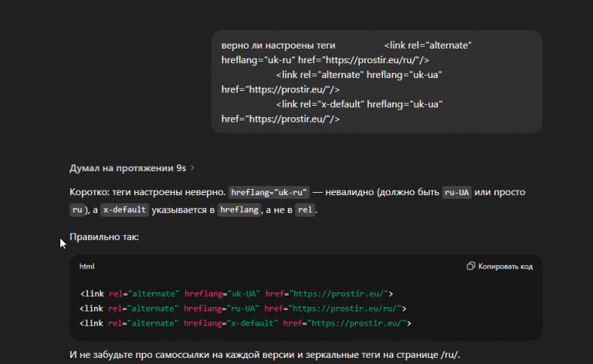Image resolution: width=593 pixels, height=364 pixels.
Task: Click the "Правильно так:" text
Action: pos(104,237)
